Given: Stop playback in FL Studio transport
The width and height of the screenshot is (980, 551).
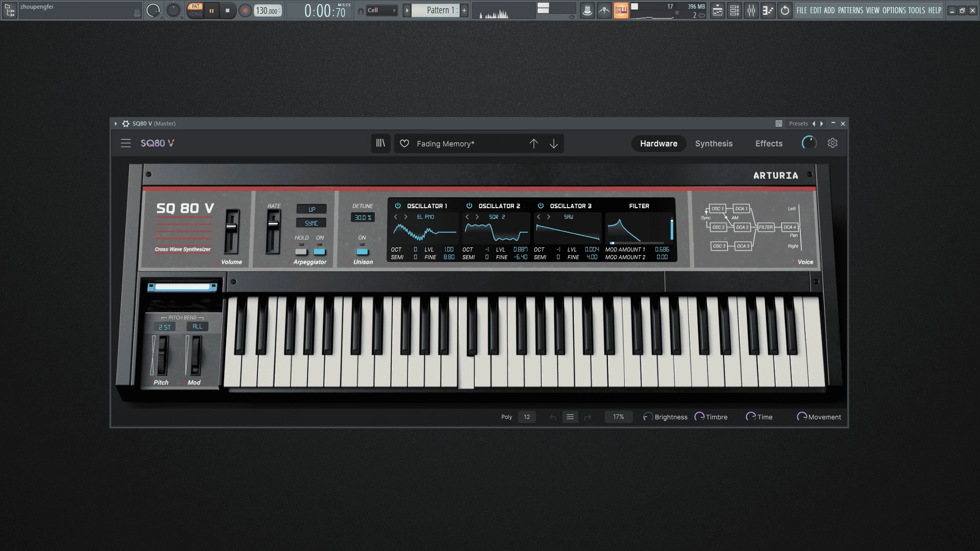Looking at the screenshot, I should point(228,10).
